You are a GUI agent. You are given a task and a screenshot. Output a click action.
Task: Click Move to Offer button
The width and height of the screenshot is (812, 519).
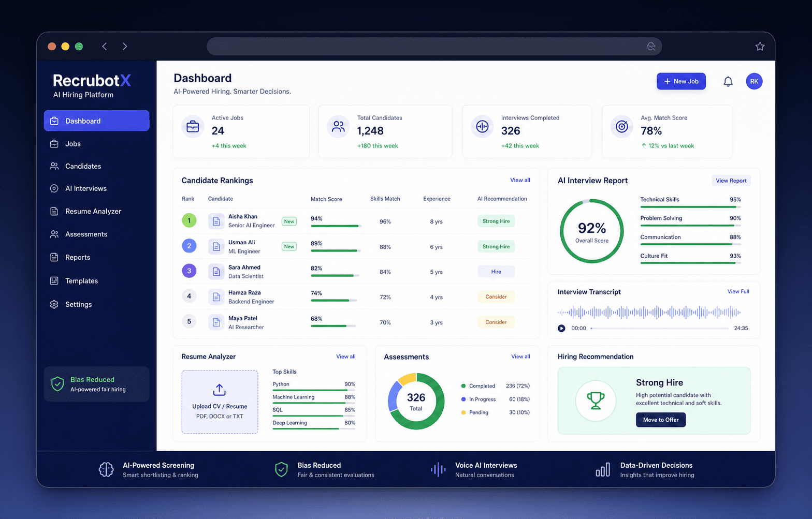[661, 420]
